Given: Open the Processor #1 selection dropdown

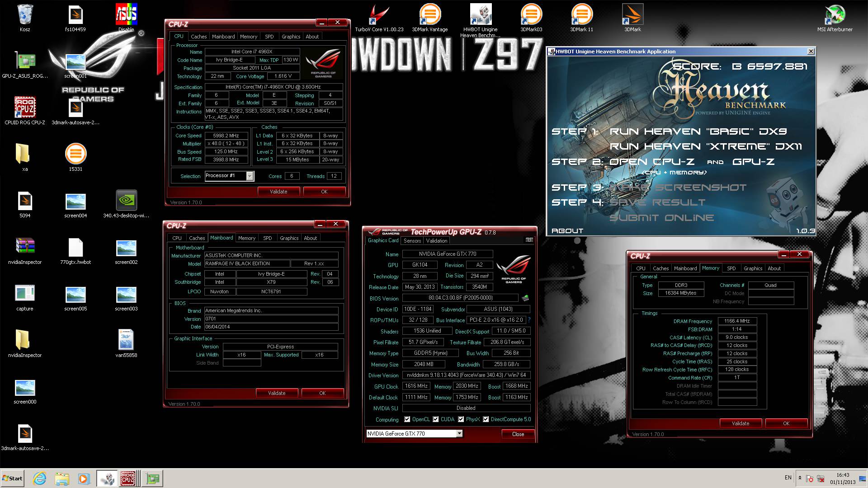Looking at the screenshot, I should pyautogui.click(x=250, y=176).
